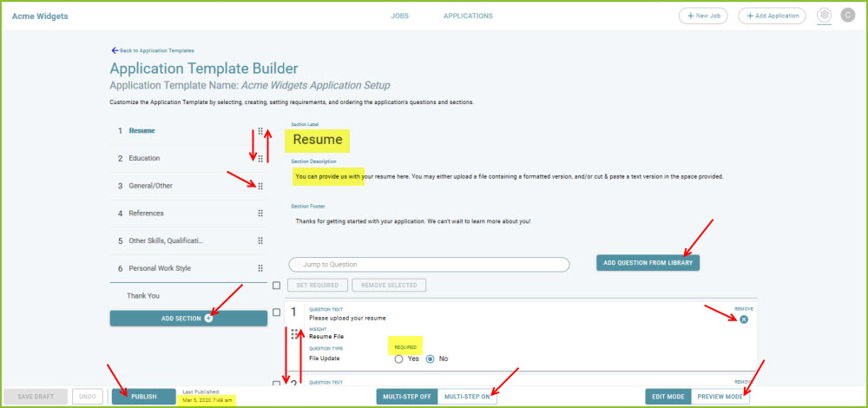Viewport: 868px width, 408px height.
Task: Click the SET REQUIRED button
Action: 318,286
